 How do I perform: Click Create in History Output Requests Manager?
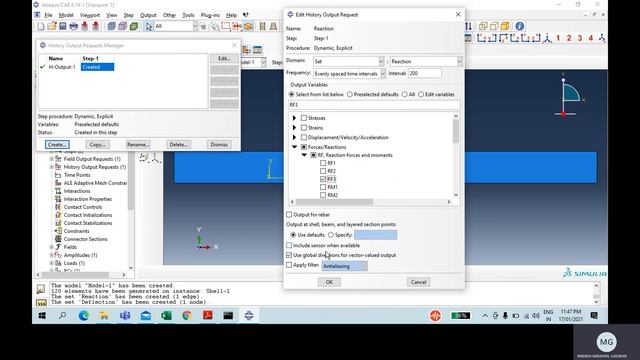point(57,144)
